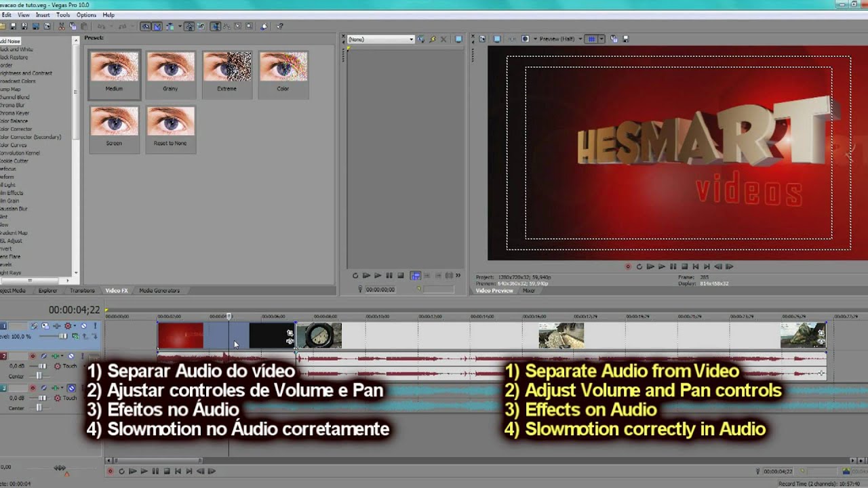The image size is (868, 488).
Task: Open the automation settings dropdown on track 1
Action: 75,326
